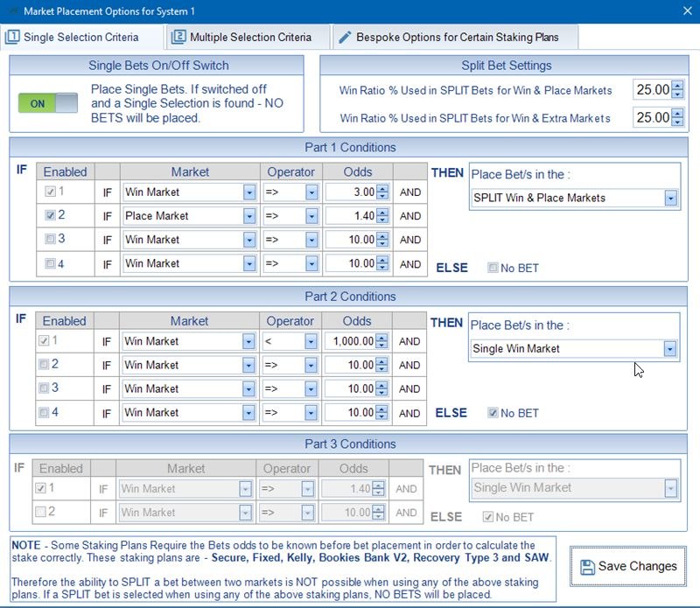This screenshot has height=608, width=700.
Task: Enable Part 2 condition 3 checkbox
Action: [x=43, y=388]
